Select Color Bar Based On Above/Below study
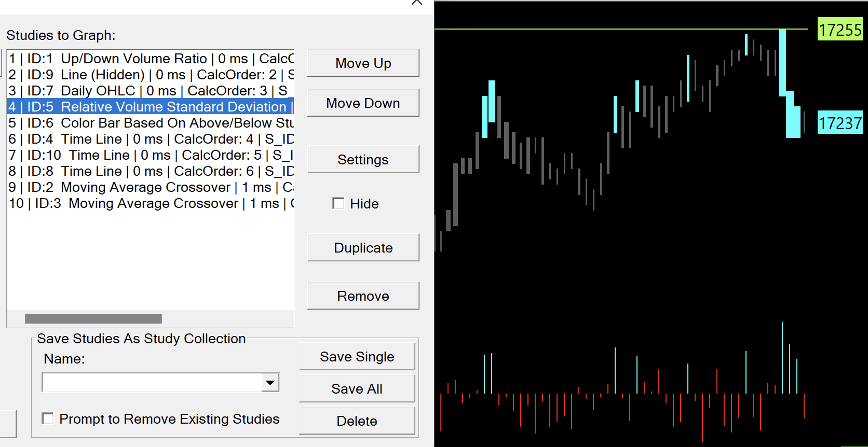This screenshot has height=447, width=868. 151,123
